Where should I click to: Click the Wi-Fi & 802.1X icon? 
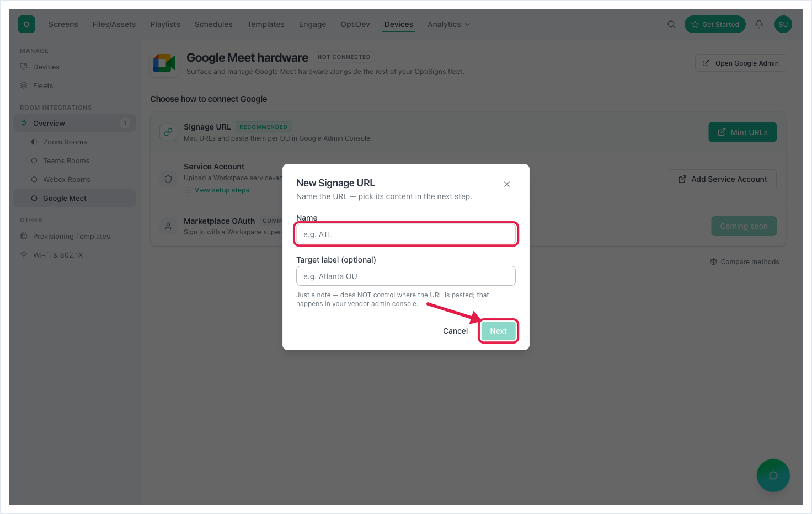24,255
